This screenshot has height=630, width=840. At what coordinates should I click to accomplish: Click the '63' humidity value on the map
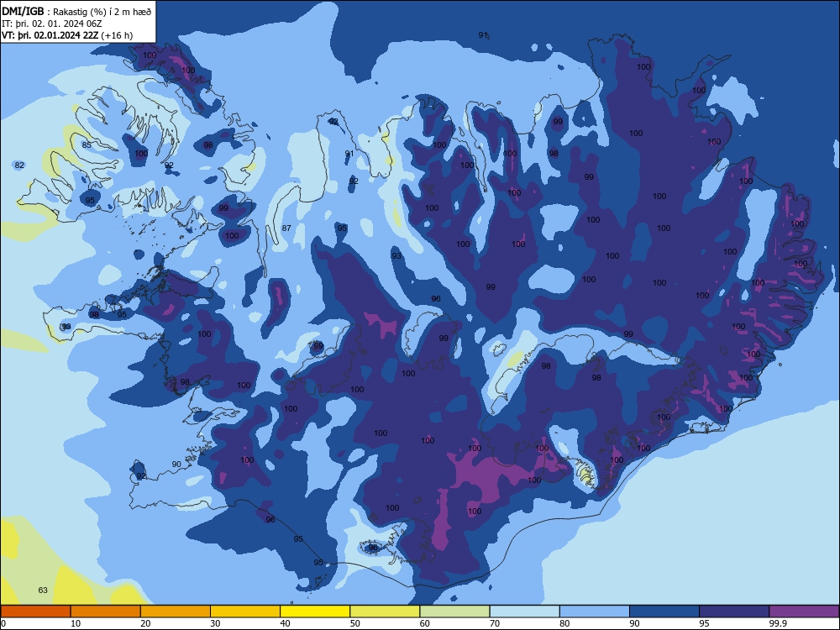[43, 591]
